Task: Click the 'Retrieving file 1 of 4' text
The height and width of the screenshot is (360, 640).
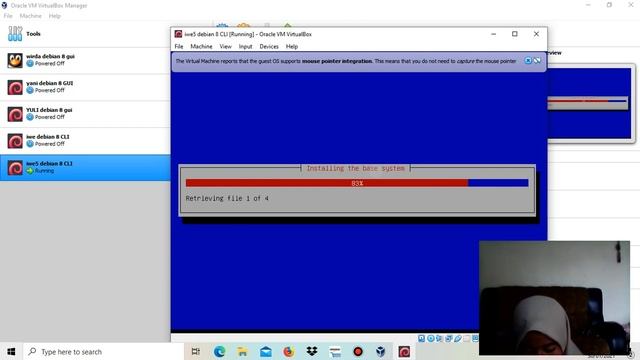Action: (227, 198)
